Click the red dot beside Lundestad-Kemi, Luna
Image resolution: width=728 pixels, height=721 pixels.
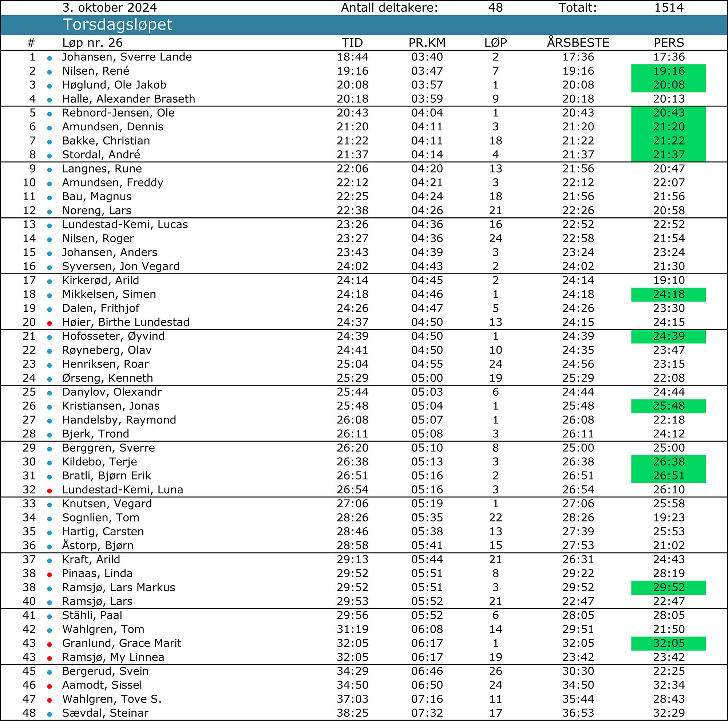[x=50, y=491]
